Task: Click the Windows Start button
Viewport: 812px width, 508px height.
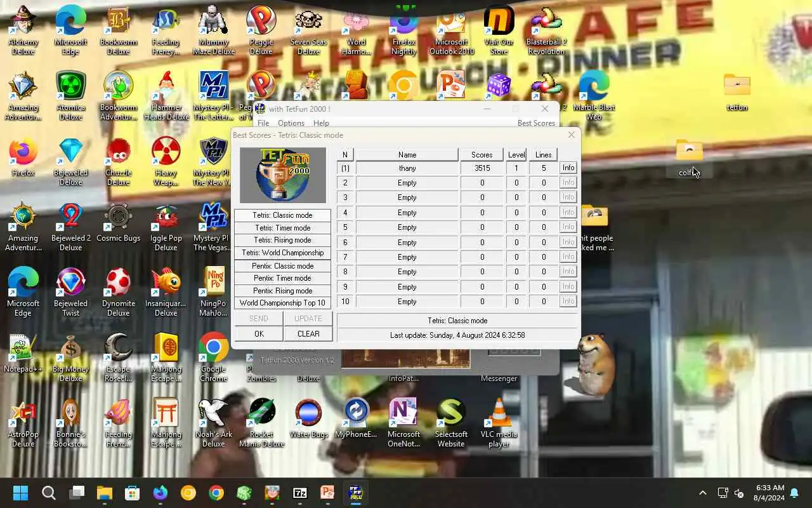Action: tap(21, 493)
